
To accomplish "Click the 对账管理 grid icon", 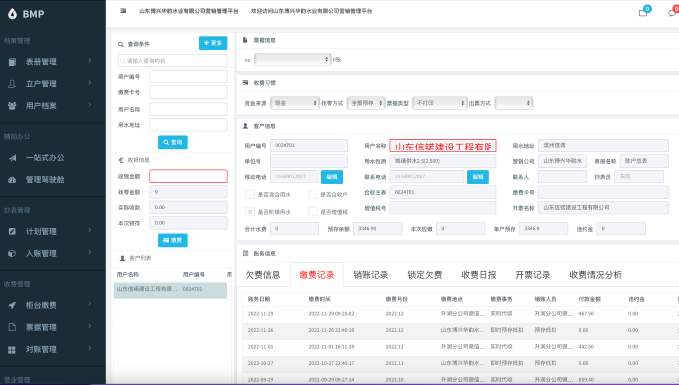I will pyautogui.click(x=12, y=349).
